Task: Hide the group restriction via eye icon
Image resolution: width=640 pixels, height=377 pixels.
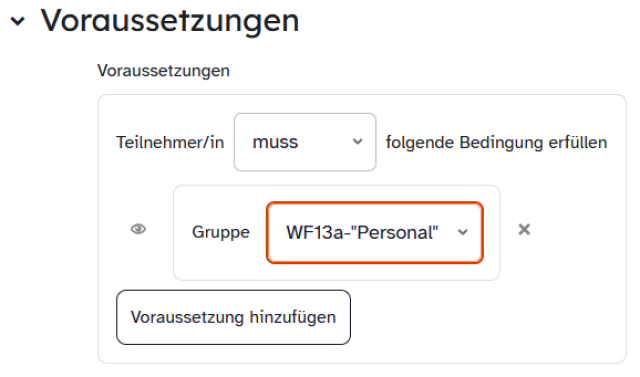Action: click(x=138, y=229)
